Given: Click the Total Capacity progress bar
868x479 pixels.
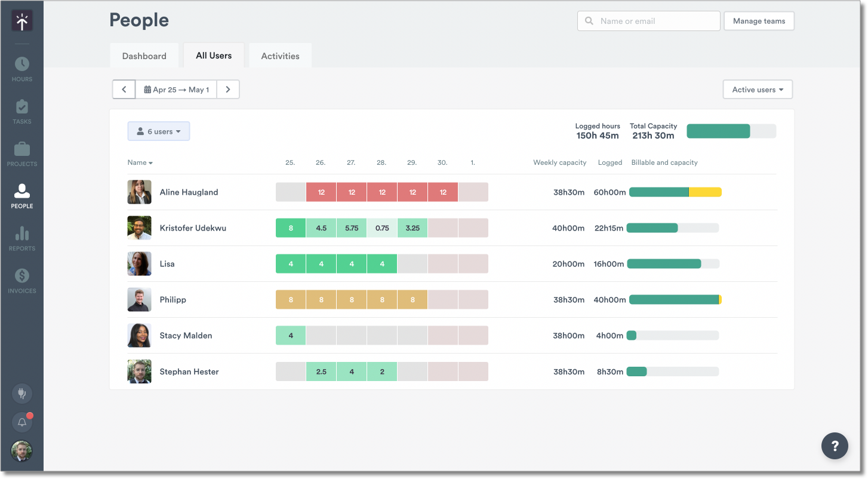Looking at the screenshot, I should tap(731, 131).
